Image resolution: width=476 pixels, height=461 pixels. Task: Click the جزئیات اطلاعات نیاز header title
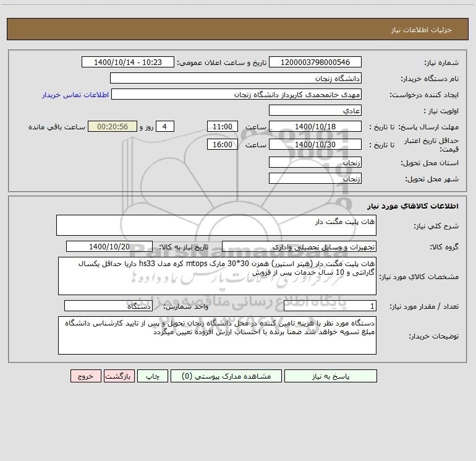[422, 30]
